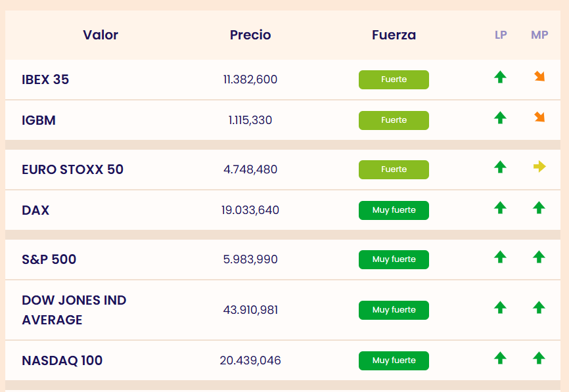
Task: Click the S&P 500 long-term up arrow
Action: 500,257
